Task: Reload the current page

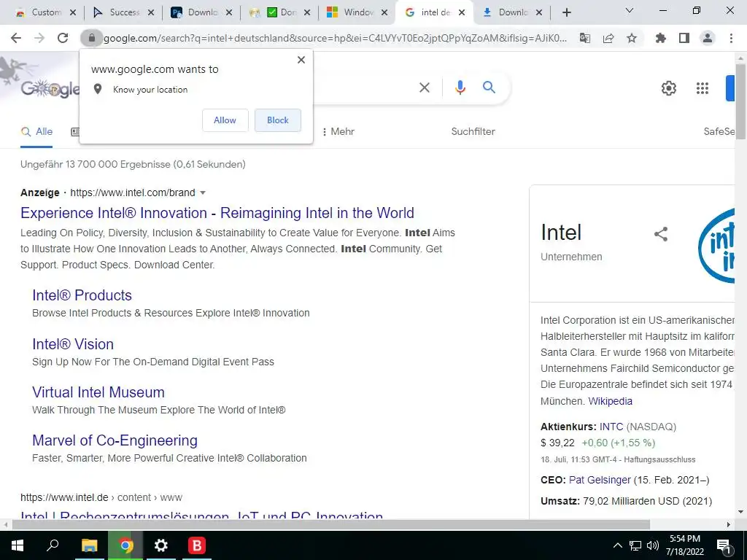Action: pos(63,38)
